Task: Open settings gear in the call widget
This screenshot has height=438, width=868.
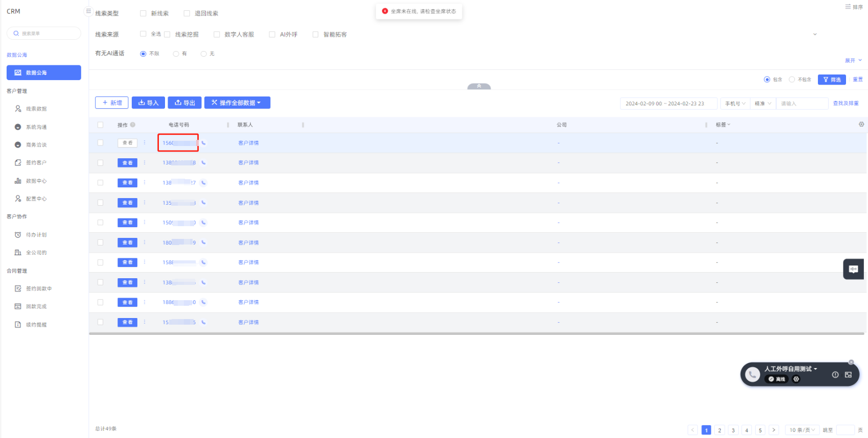Action: 796,379
